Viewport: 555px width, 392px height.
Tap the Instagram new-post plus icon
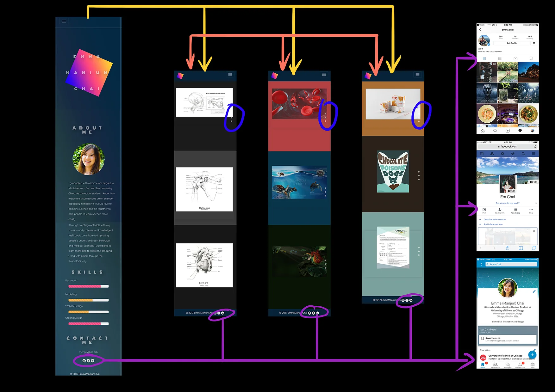click(x=508, y=131)
